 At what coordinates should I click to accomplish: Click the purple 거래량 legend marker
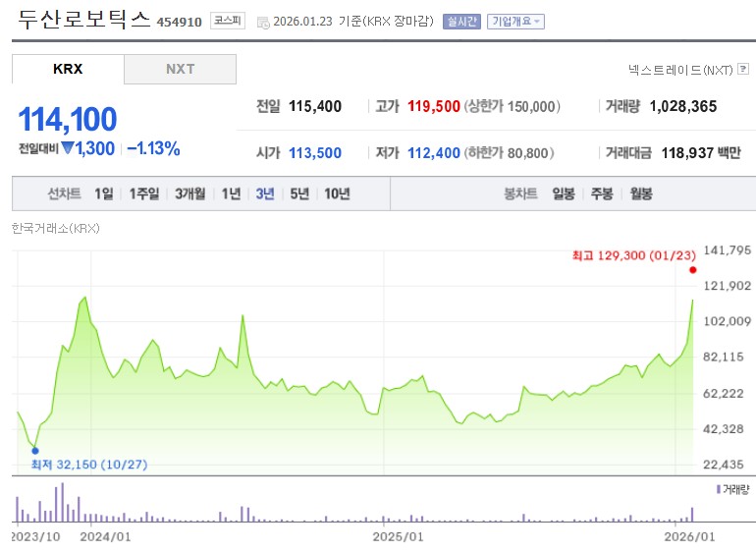click(x=719, y=489)
